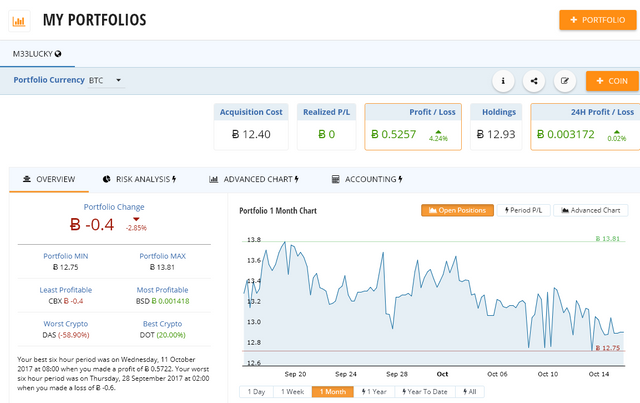Set chart range to 1 Week

(291, 392)
